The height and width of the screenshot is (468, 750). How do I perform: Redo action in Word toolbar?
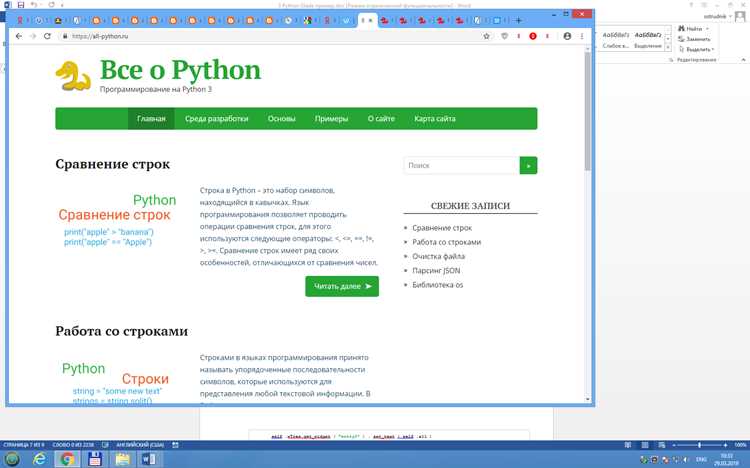51,5
